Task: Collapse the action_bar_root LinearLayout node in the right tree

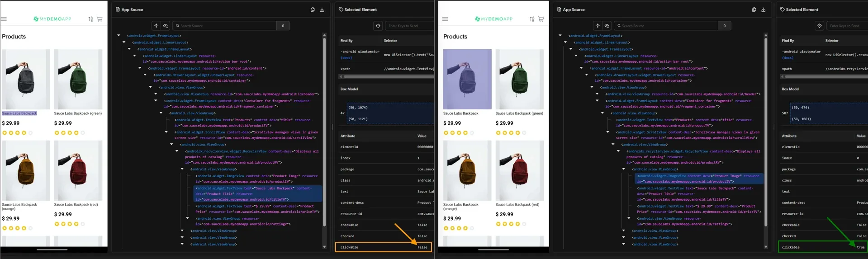Action: point(576,56)
